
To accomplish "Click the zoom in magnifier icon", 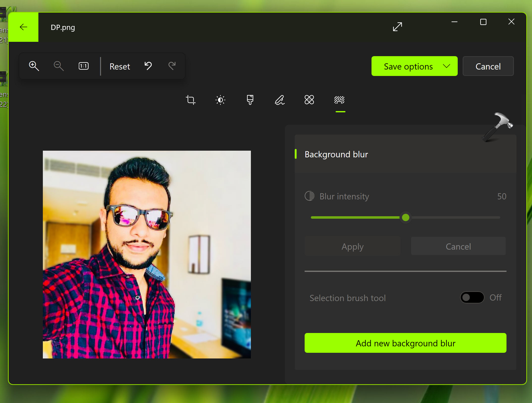I will coord(34,66).
